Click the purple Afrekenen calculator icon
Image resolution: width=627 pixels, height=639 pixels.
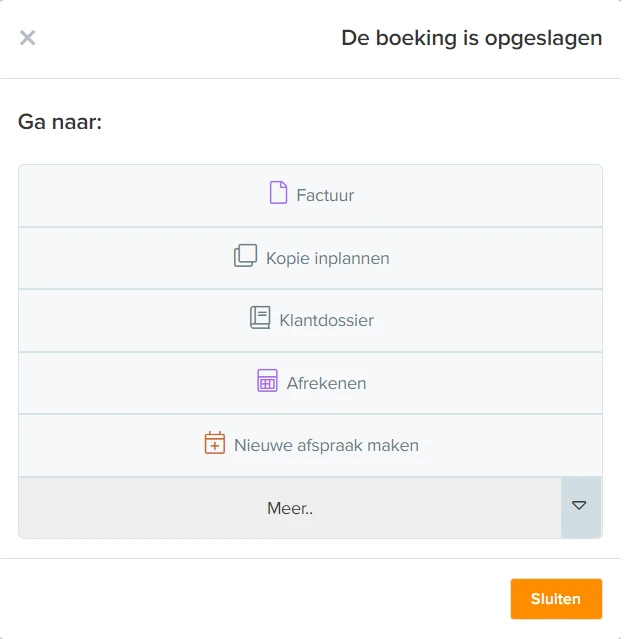[267, 380]
